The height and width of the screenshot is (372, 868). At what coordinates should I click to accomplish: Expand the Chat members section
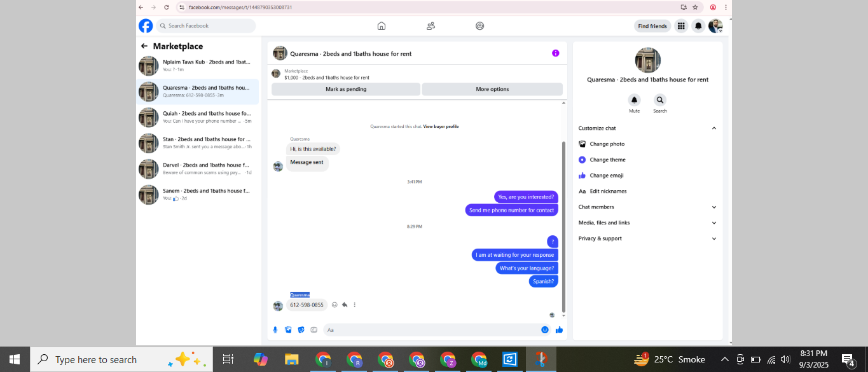click(x=647, y=207)
